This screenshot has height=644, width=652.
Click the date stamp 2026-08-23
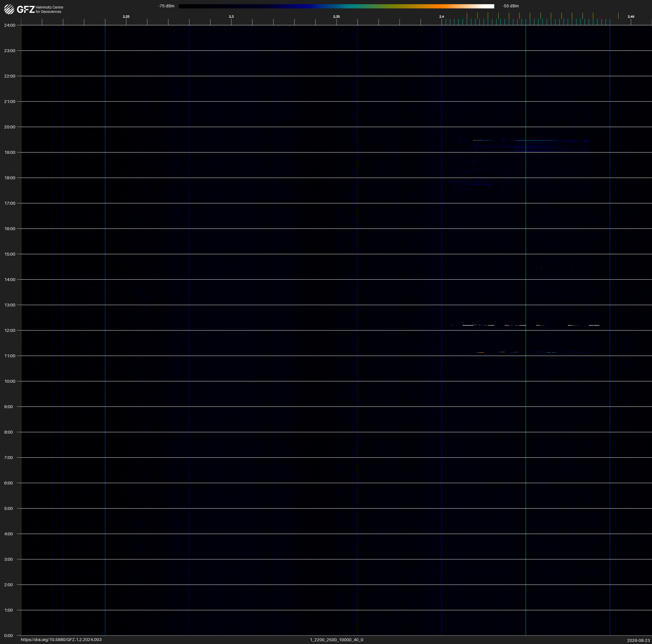coord(639,641)
